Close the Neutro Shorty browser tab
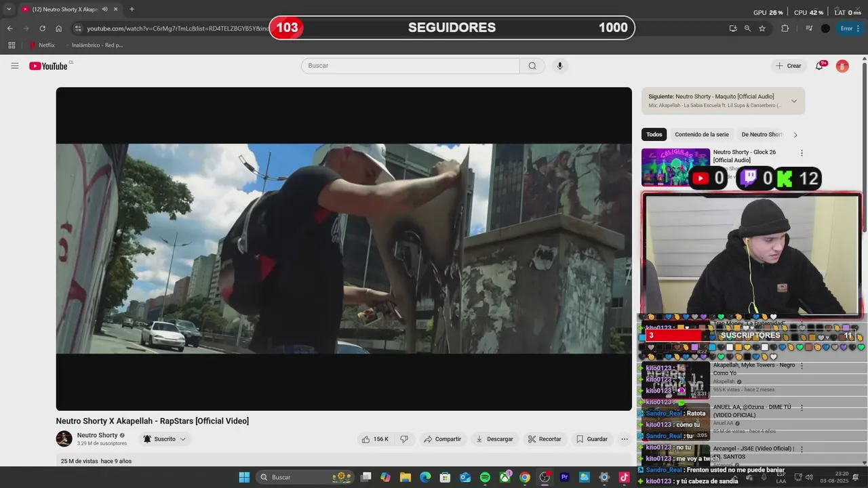The width and height of the screenshot is (868, 488). coord(116,9)
